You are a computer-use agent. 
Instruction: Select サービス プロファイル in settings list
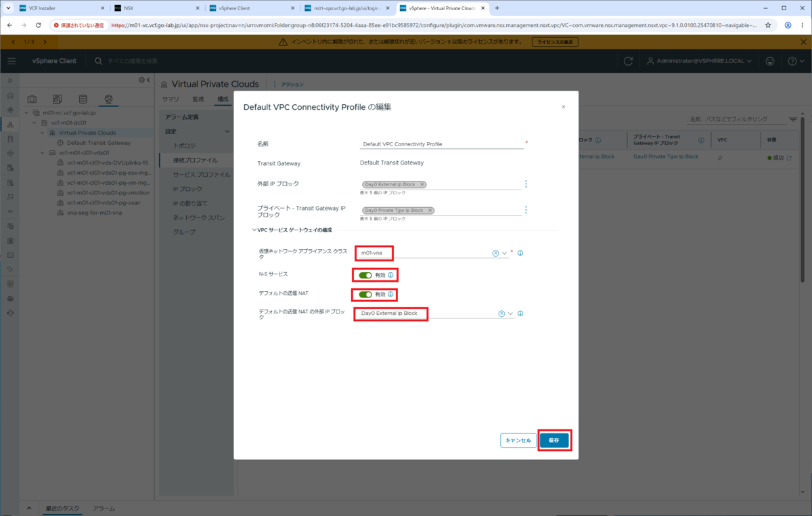[202, 175]
